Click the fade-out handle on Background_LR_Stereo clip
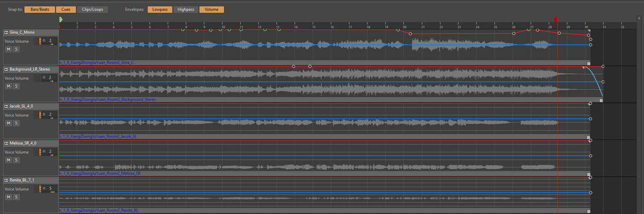The image size is (644, 214). click(x=584, y=67)
